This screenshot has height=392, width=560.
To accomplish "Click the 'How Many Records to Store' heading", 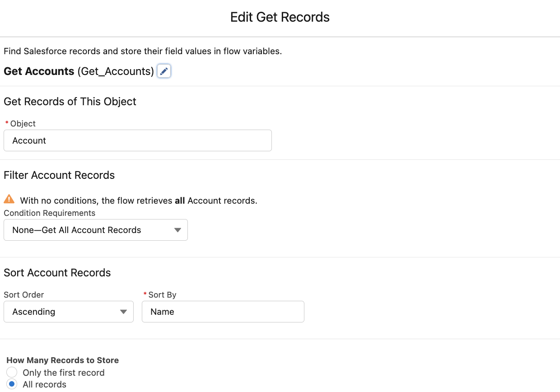I will click(63, 360).
